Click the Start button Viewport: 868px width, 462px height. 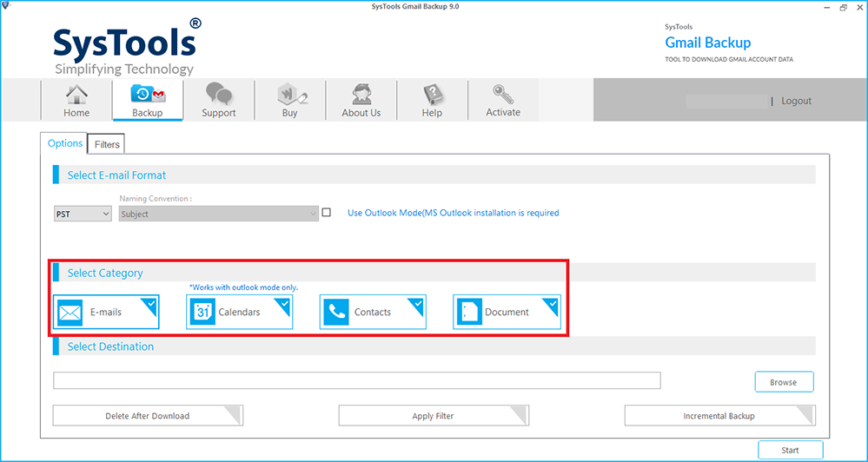pos(790,451)
